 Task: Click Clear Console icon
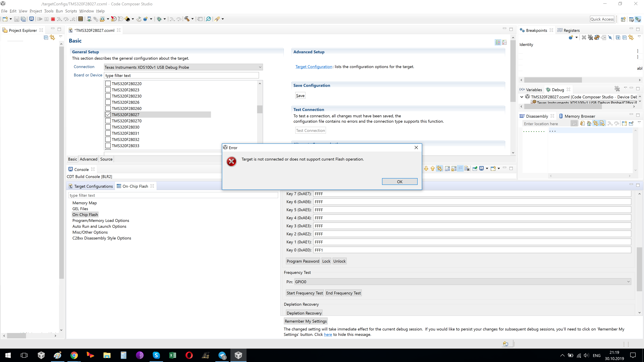[467, 169]
